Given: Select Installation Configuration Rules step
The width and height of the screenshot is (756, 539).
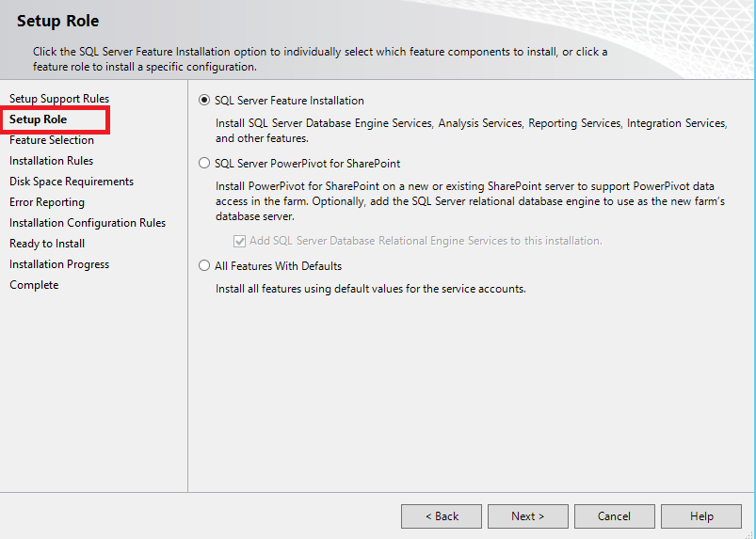Looking at the screenshot, I should coord(88,223).
